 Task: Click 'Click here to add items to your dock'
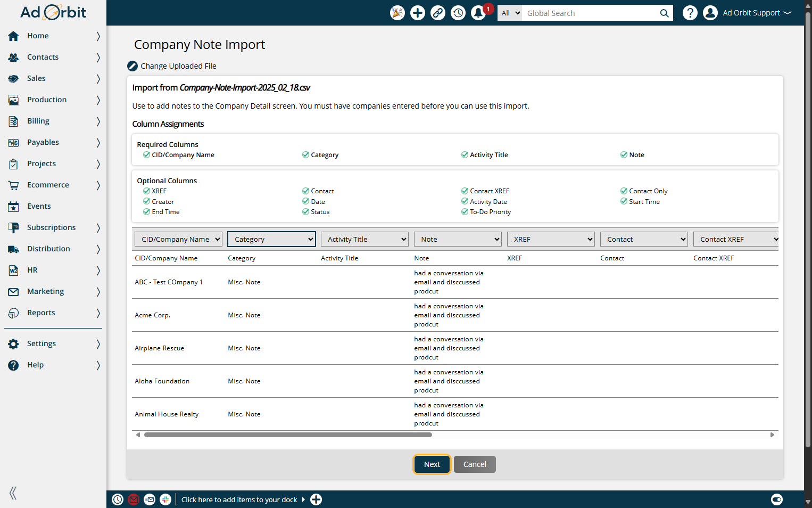point(239,499)
